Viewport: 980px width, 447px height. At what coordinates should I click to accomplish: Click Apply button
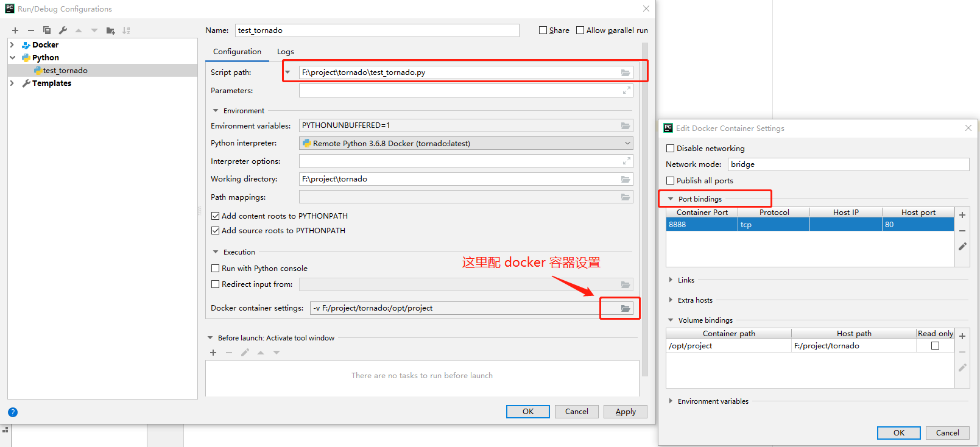[626, 412]
